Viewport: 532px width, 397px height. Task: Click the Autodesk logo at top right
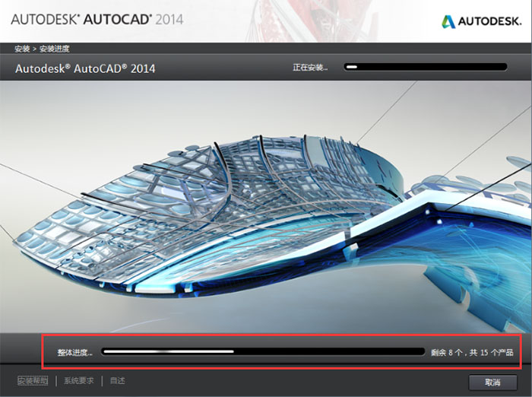[481, 21]
